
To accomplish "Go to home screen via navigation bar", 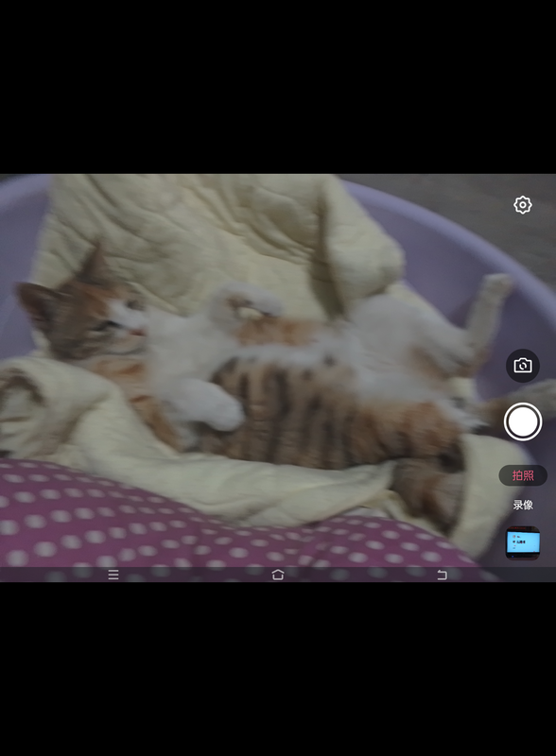I will 277,575.
